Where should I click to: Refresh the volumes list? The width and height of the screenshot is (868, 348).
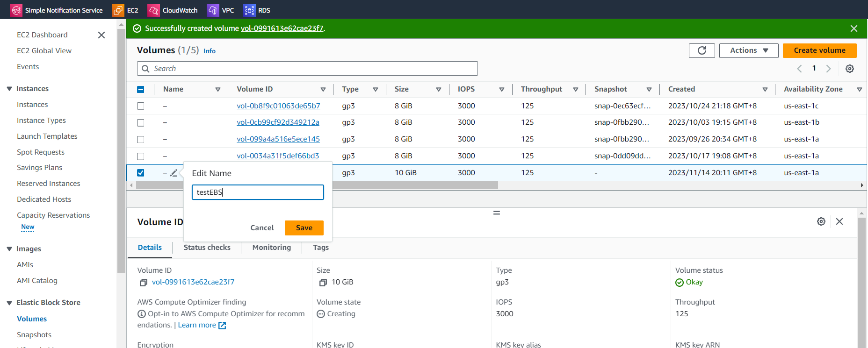(702, 50)
